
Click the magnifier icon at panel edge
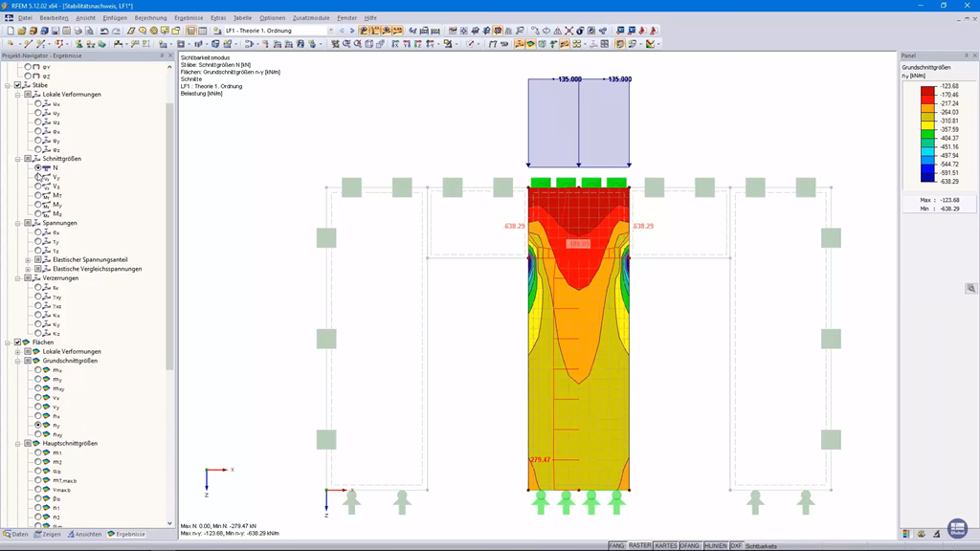coord(970,289)
